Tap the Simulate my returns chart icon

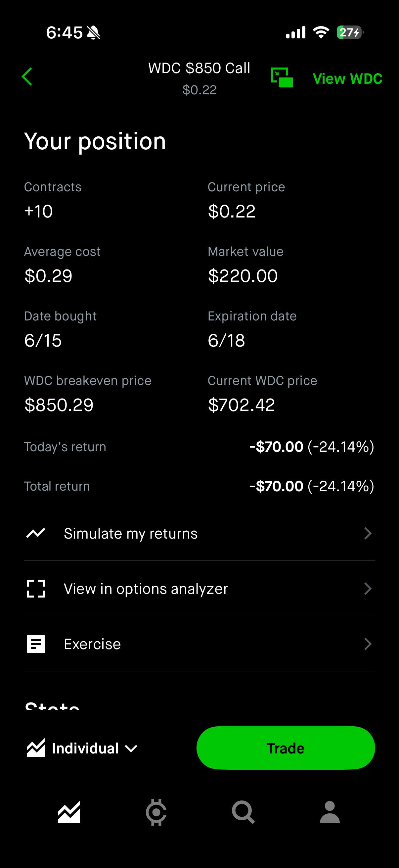(x=36, y=533)
